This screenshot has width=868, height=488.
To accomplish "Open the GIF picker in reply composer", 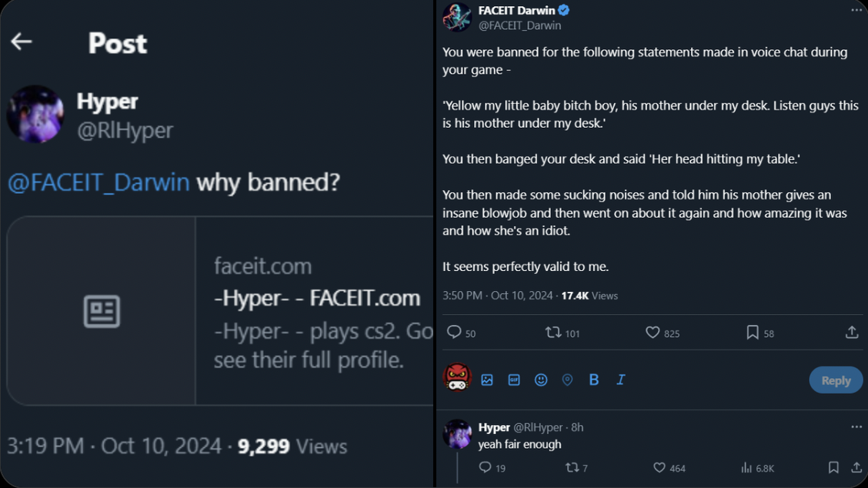I will point(514,380).
